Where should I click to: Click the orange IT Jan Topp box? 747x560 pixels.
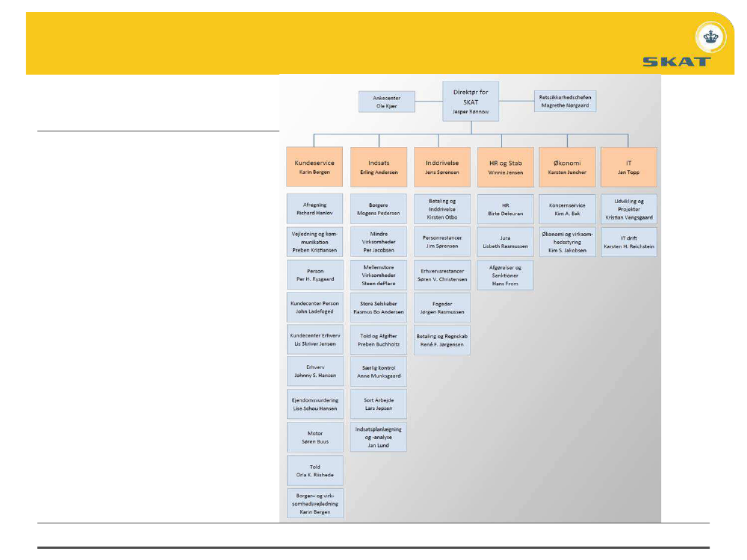coord(629,167)
